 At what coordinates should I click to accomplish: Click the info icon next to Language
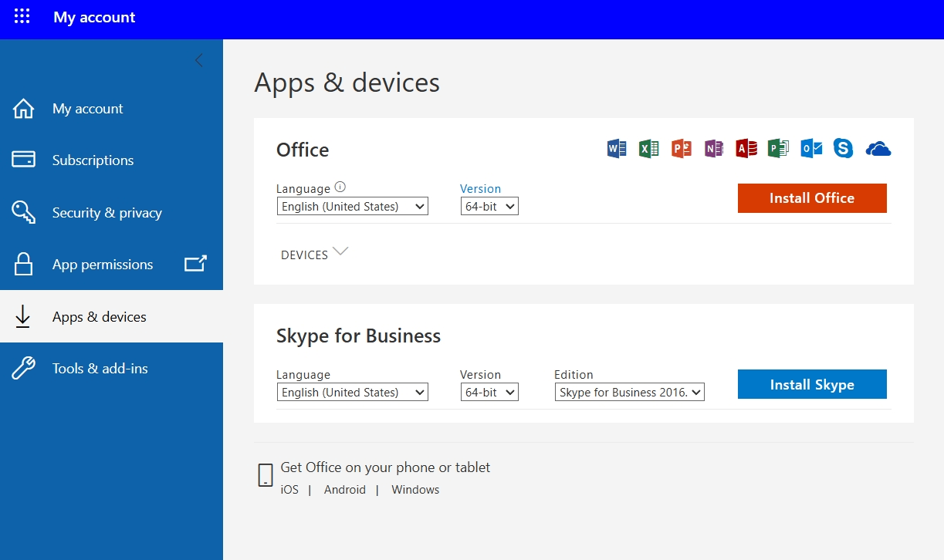pos(340,187)
